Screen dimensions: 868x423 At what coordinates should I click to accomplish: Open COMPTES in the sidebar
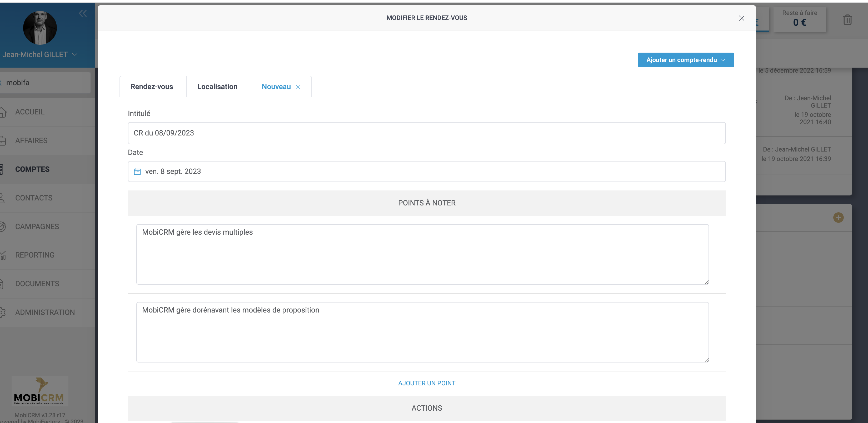pyautogui.click(x=32, y=169)
